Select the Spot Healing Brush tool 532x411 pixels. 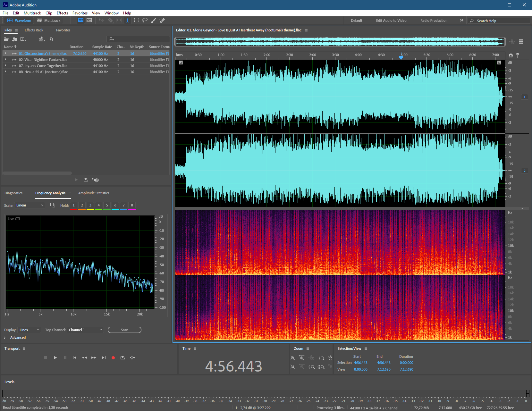click(162, 20)
